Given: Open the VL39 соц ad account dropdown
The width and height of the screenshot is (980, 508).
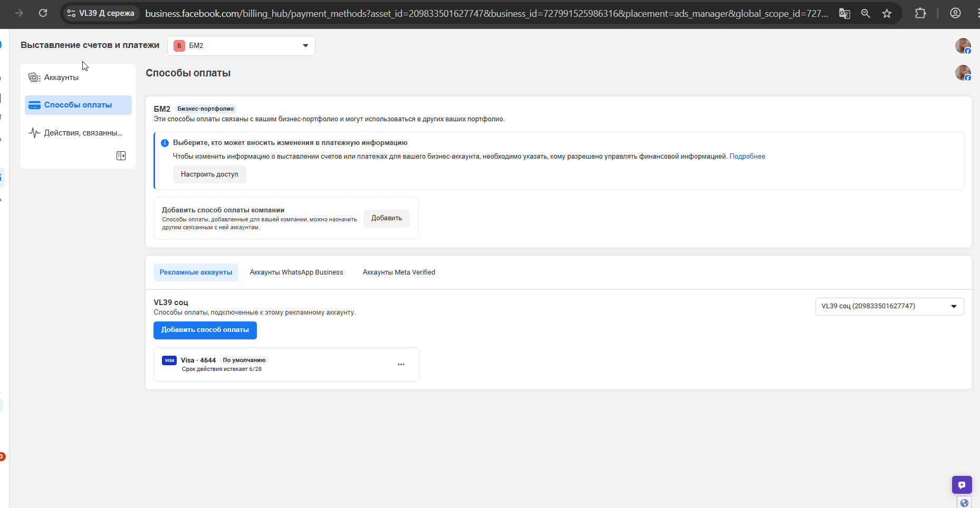Looking at the screenshot, I should 889,307.
